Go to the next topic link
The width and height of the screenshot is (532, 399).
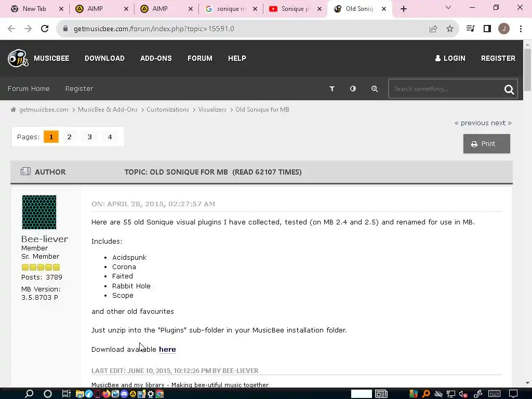(501, 123)
